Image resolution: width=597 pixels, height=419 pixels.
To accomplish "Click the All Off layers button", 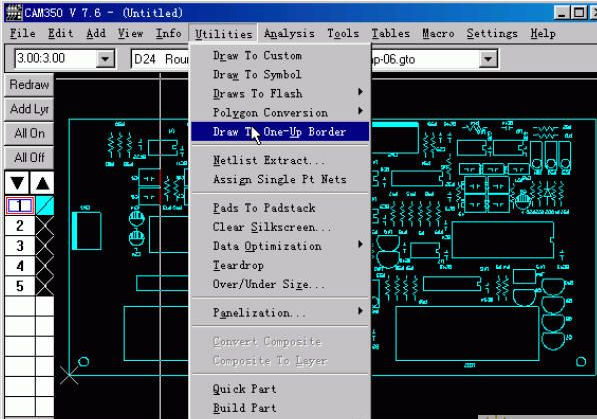I will (x=29, y=158).
